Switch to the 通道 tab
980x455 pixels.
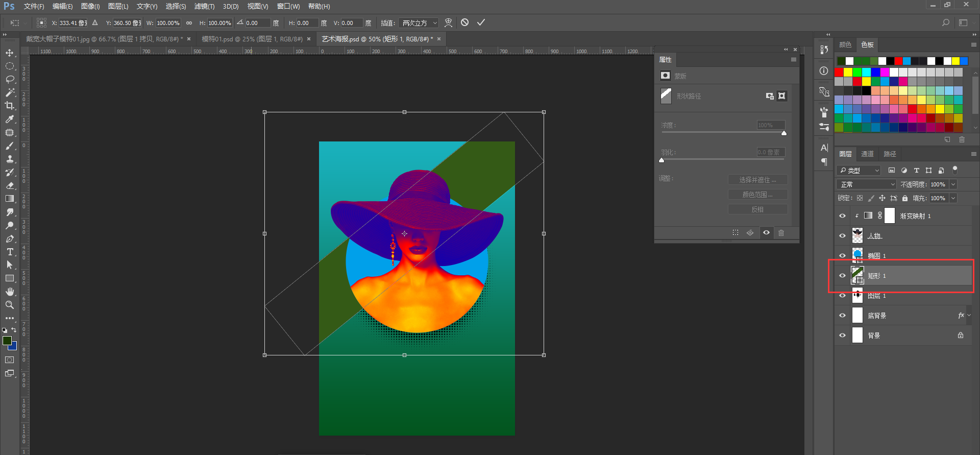[x=867, y=154]
